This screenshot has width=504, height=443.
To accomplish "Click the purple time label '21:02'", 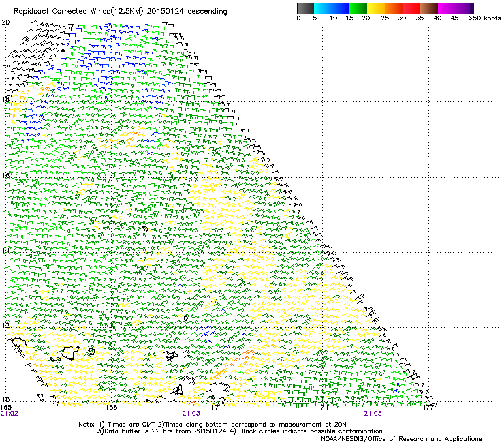I will click(10, 414).
